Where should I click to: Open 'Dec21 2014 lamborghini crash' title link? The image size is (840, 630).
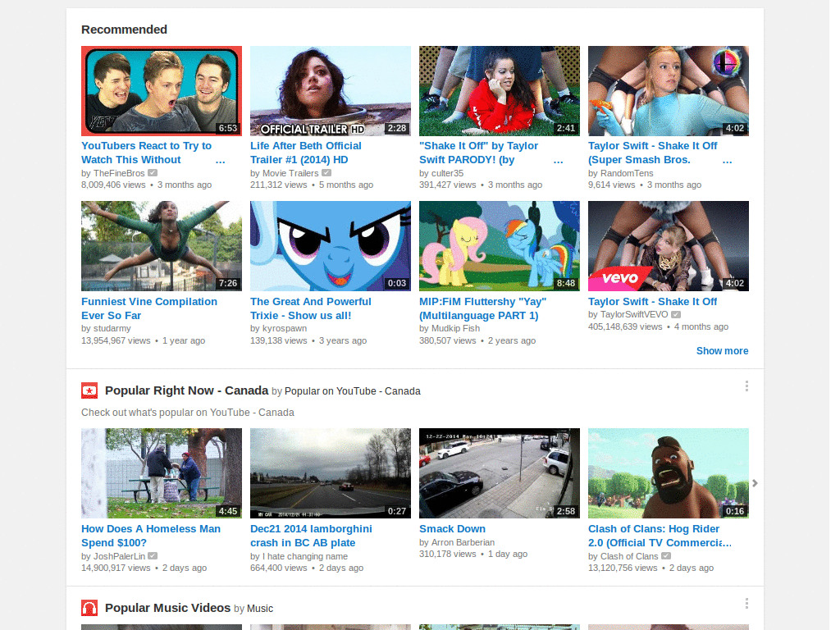311,536
